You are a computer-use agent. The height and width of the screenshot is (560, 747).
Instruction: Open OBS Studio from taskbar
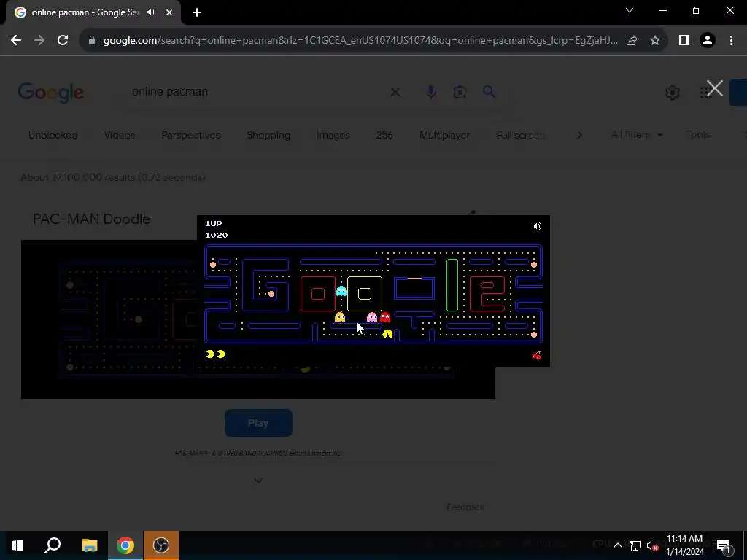[x=161, y=545]
